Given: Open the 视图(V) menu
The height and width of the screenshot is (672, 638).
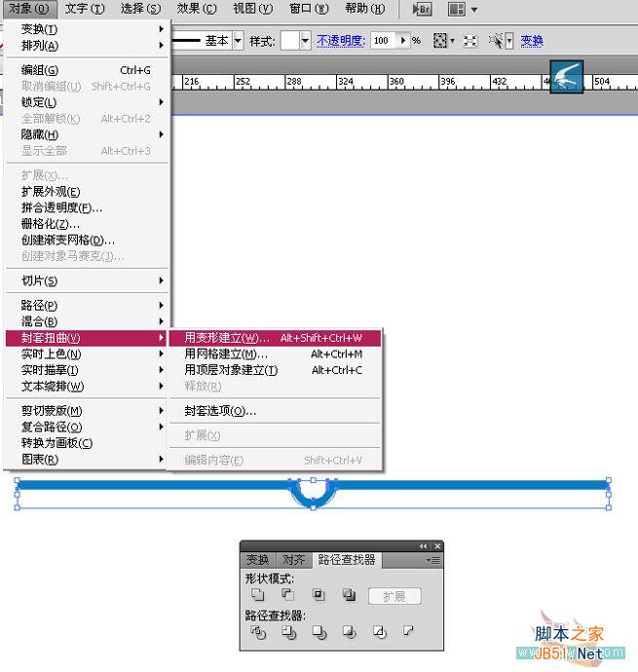Looking at the screenshot, I should 253,9.
